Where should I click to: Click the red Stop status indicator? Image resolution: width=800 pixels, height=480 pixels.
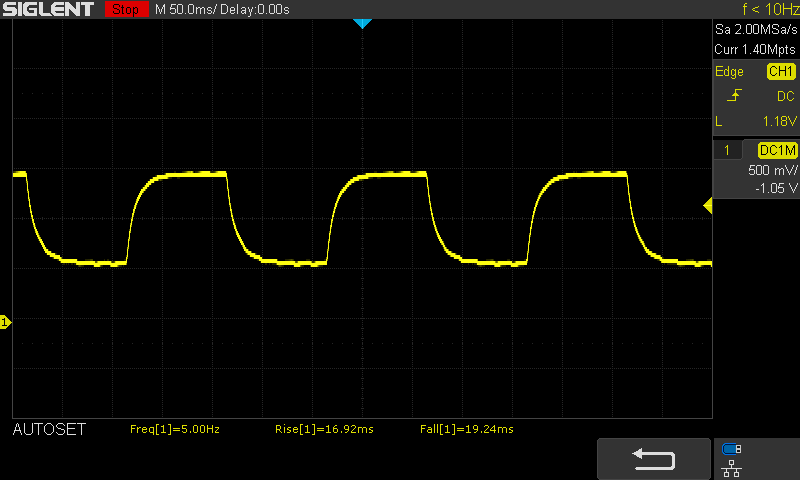(x=127, y=9)
